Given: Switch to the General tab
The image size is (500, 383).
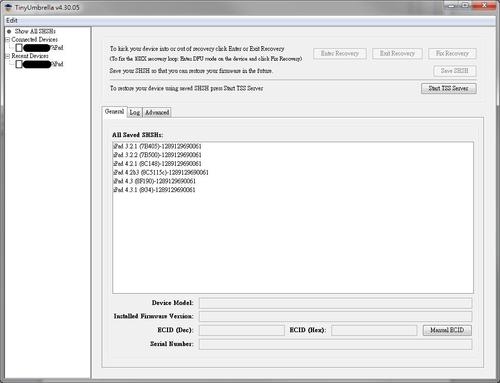Looking at the screenshot, I should [114, 112].
